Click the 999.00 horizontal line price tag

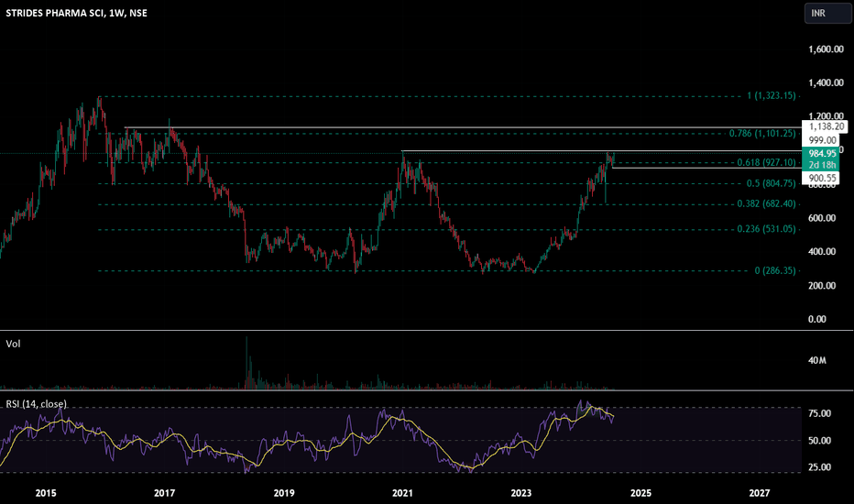point(823,140)
